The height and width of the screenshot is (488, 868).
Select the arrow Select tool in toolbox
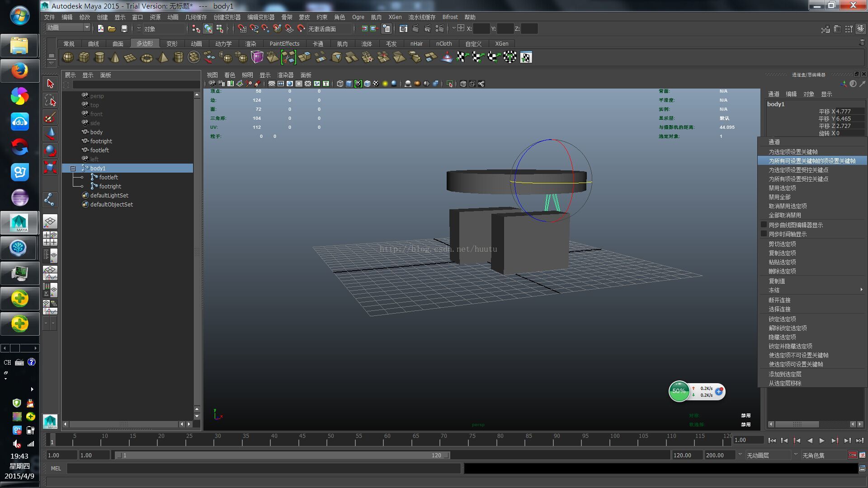(x=50, y=84)
